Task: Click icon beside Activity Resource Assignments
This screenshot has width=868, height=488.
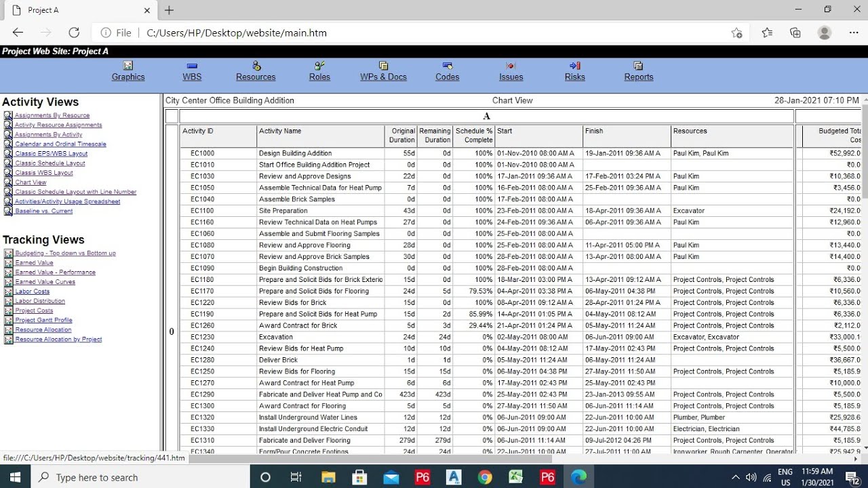Action: [8, 125]
